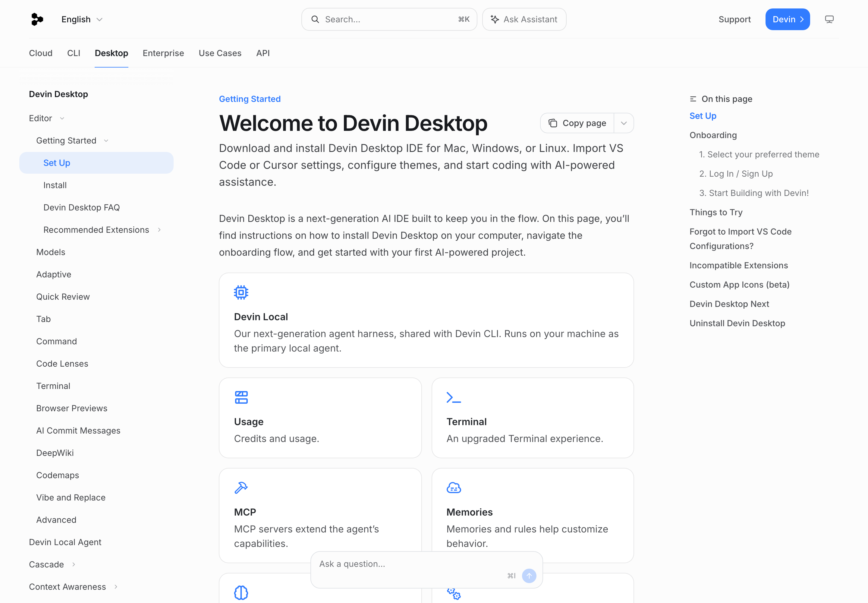Jump to Log In / Sign Up section

point(736,174)
